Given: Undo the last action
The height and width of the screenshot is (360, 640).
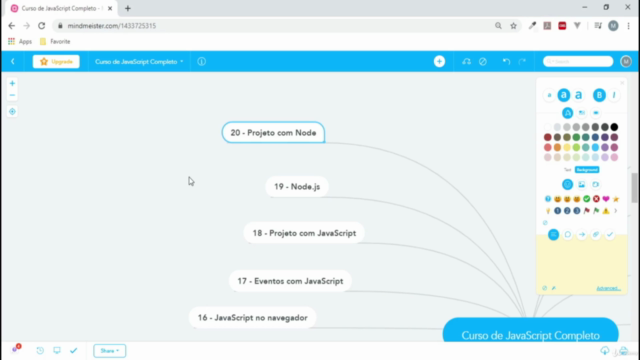Looking at the screenshot, I should pyautogui.click(x=506, y=62).
